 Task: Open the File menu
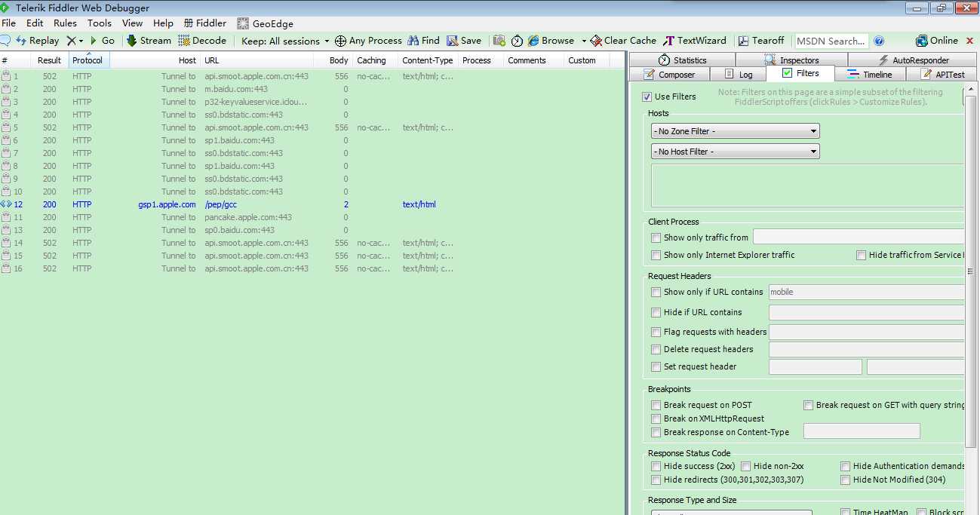coord(8,23)
